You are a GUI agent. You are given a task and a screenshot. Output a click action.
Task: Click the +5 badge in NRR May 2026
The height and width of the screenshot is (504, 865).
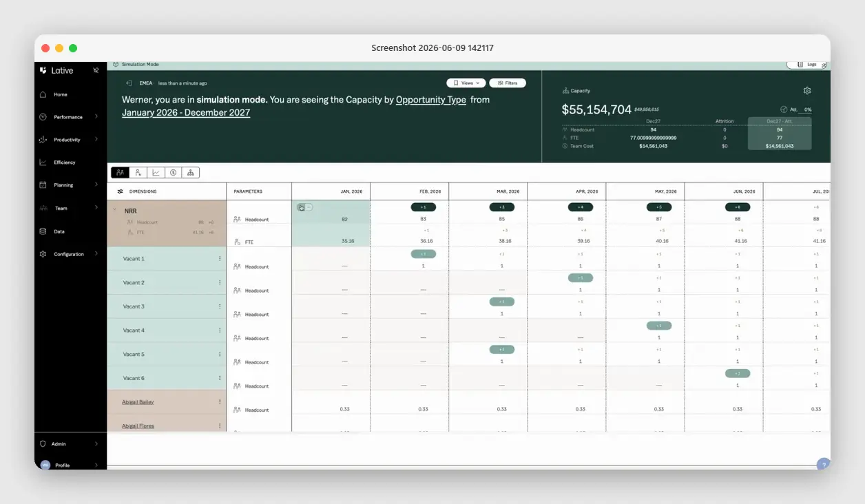point(659,207)
